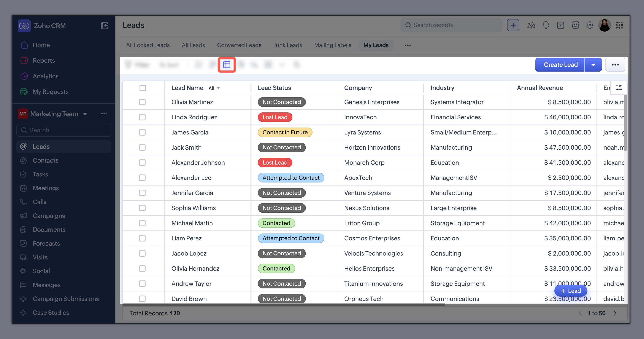Switch to the Converted Leads tab
The image size is (644, 339).
[x=239, y=45]
